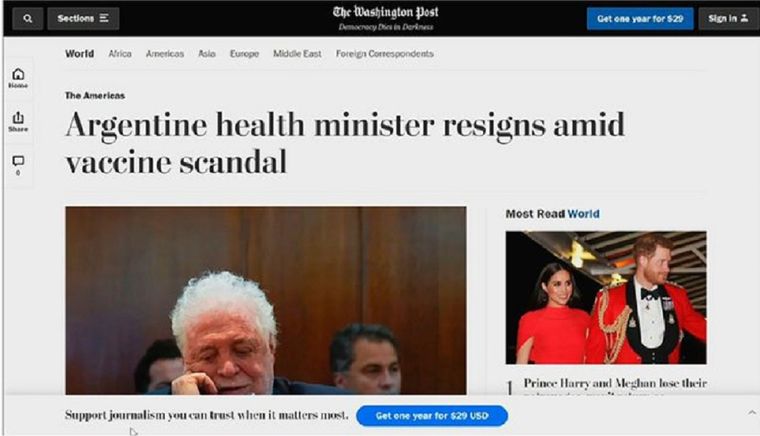Navigate to the Europe section
Image resolution: width=760 pixels, height=436 pixels.
[244, 54]
